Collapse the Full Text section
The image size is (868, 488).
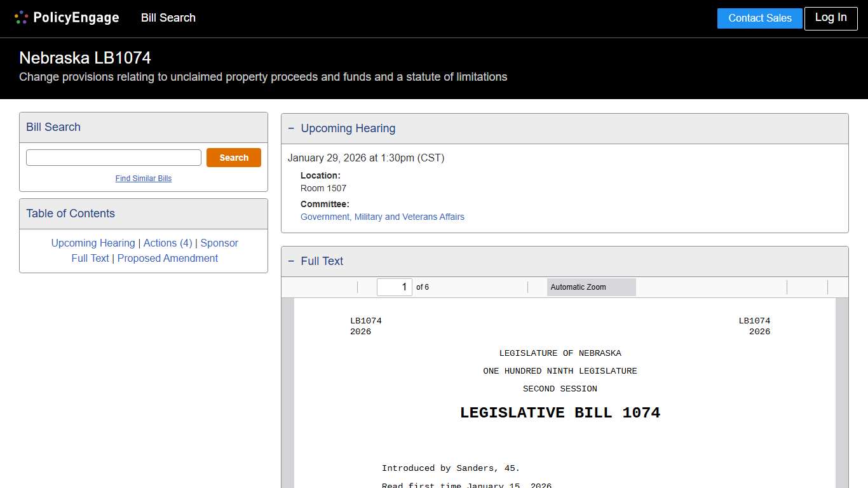point(292,261)
